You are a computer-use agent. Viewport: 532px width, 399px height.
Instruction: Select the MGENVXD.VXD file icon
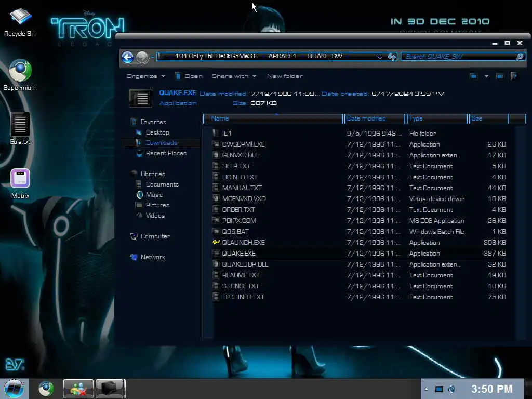click(216, 198)
